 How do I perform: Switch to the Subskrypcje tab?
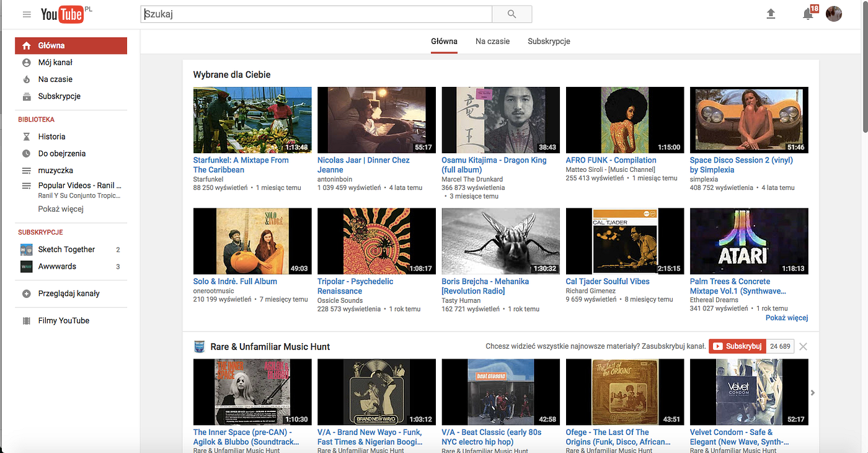pyautogui.click(x=549, y=42)
